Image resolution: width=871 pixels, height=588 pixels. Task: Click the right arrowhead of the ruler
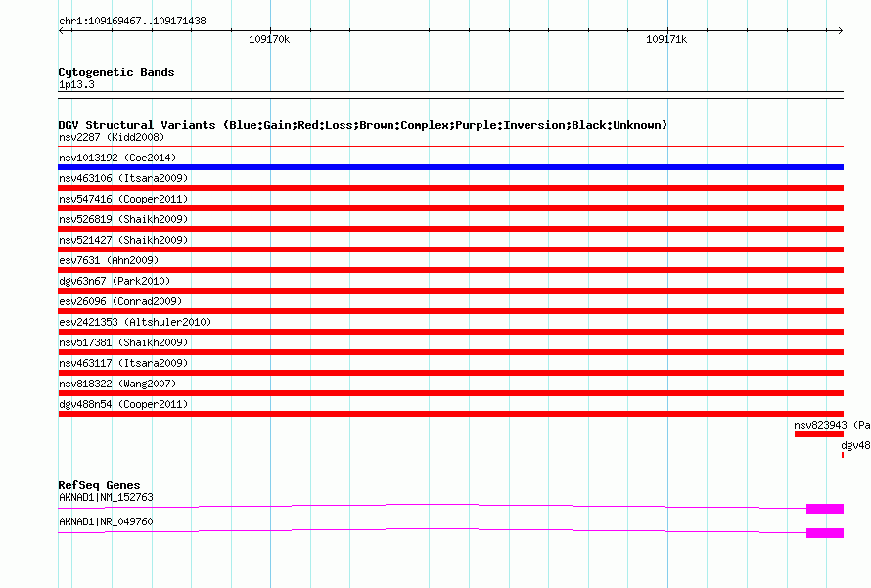[840, 30]
